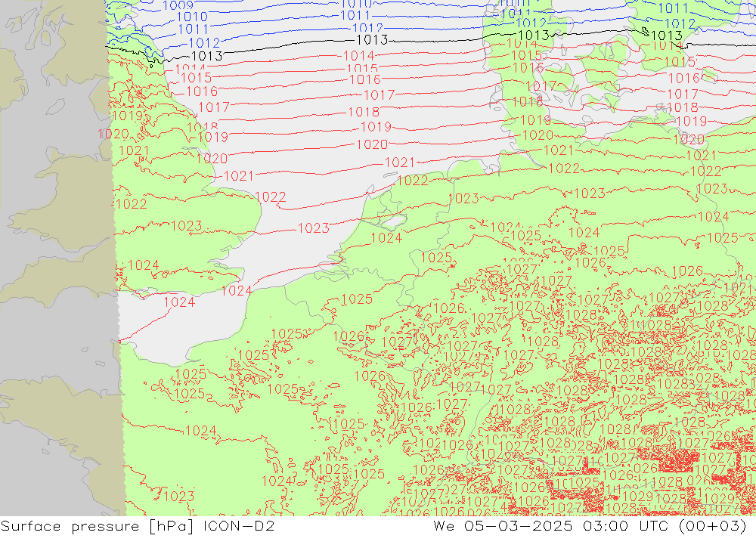Click the 'Surface pressure [hPa]' caption text
Screen dimensions: 756x554
tap(98, 526)
